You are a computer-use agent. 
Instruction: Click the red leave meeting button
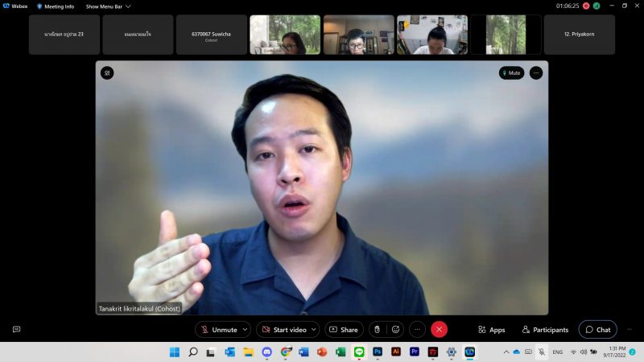(439, 329)
